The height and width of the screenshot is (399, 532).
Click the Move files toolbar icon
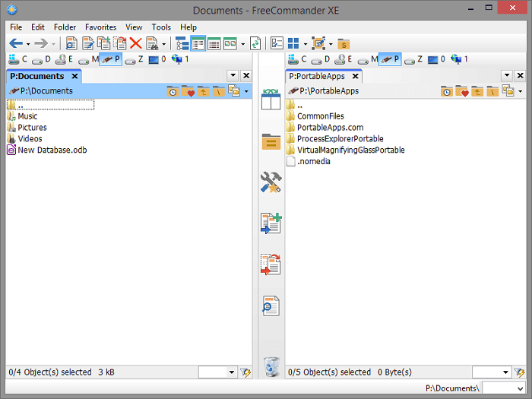(120, 43)
